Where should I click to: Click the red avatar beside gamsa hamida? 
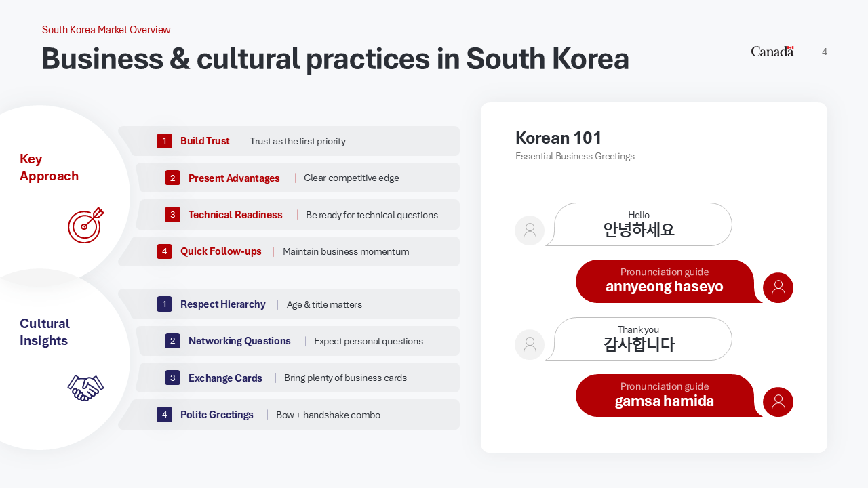tap(778, 402)
